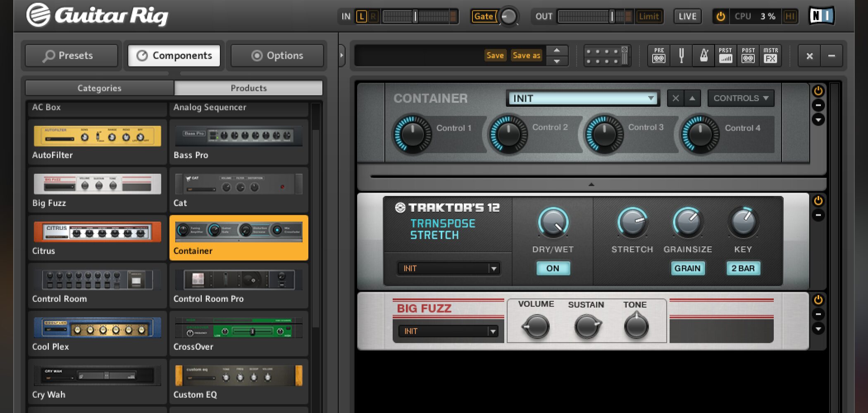868x413 pixels.
Task: Click the Save button
Action: (x=495, y=55)
